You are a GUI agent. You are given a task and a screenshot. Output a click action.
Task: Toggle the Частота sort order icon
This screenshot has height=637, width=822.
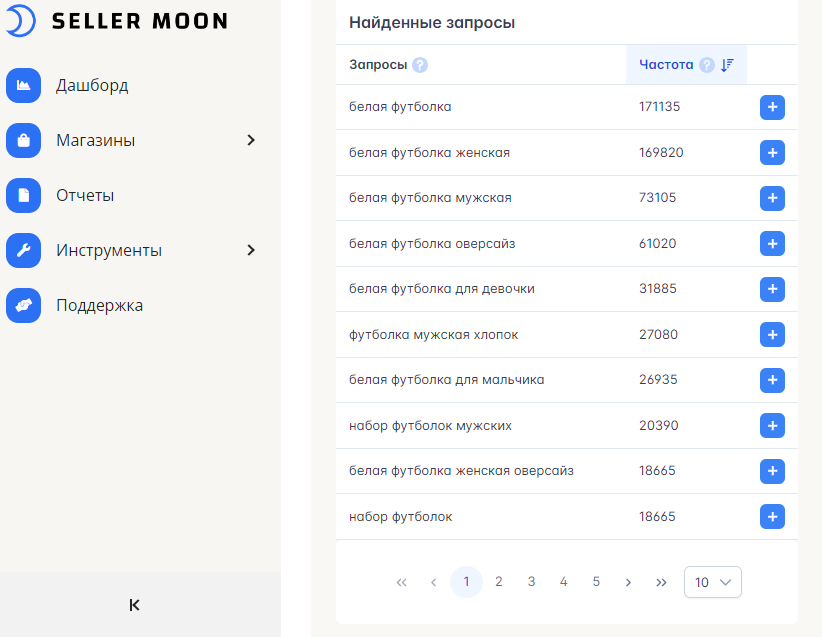click(727, 65)
